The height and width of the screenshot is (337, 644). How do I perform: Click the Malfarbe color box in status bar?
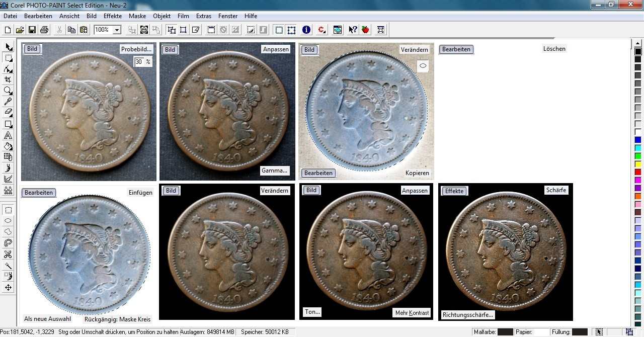[x=505, y=332]
